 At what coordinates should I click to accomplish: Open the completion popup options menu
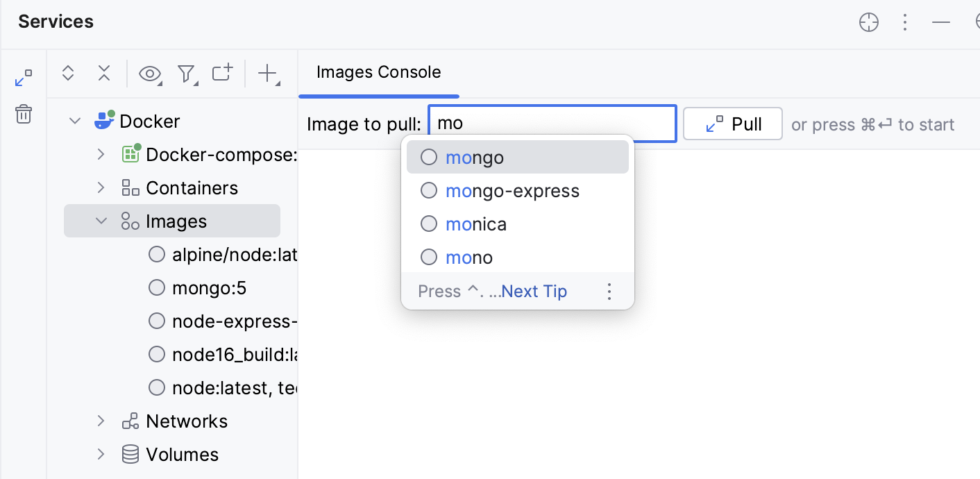click(x=609, y=292)
